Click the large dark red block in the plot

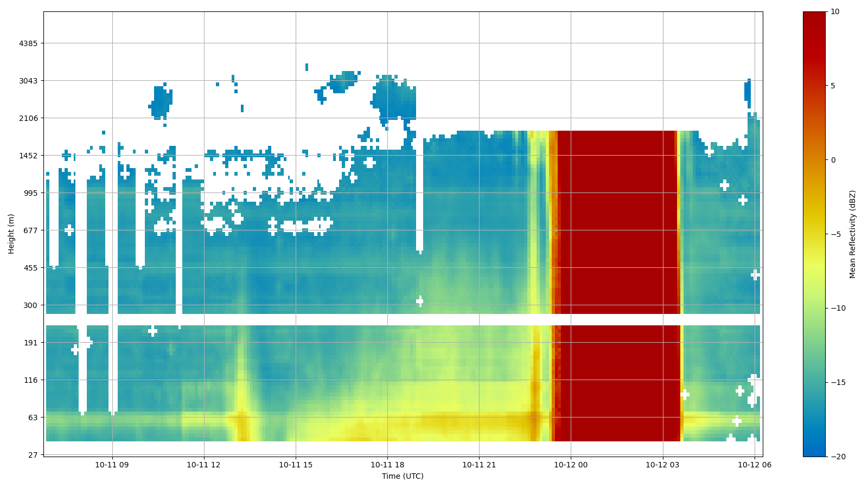point(616,228)
